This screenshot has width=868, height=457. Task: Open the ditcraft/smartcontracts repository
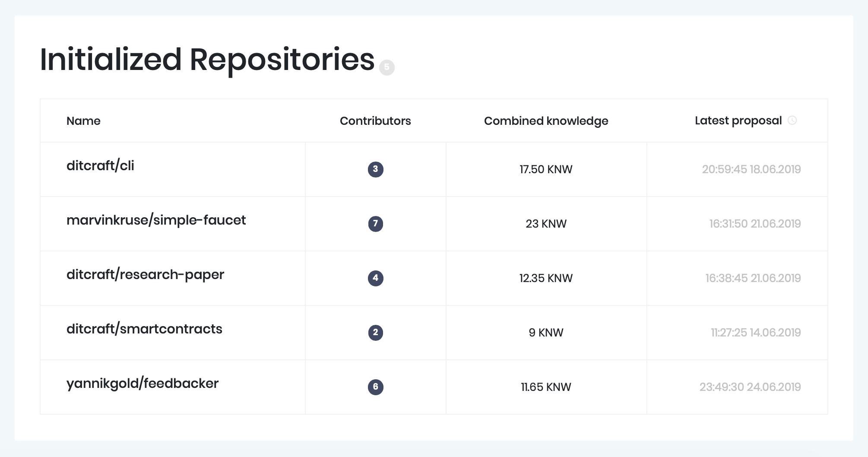144,329
